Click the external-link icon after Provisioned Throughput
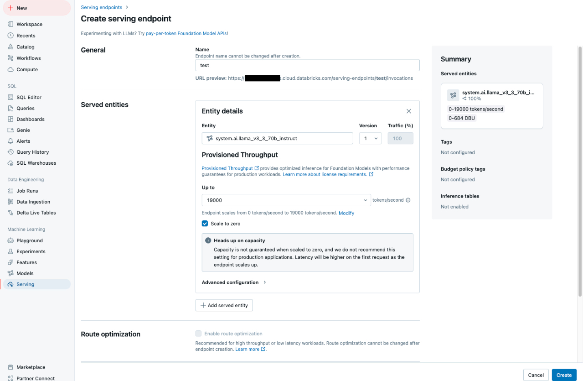This screenshot has width=588, height=381. (257, 168)
